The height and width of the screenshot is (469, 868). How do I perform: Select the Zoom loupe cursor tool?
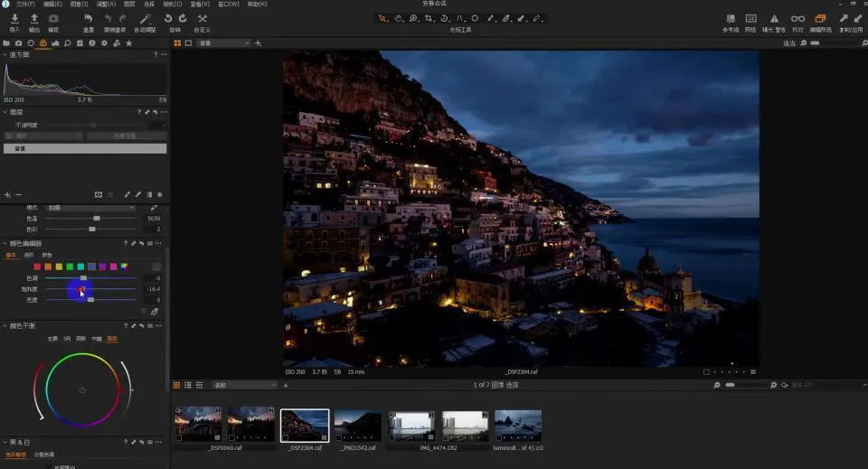(413, 19)
